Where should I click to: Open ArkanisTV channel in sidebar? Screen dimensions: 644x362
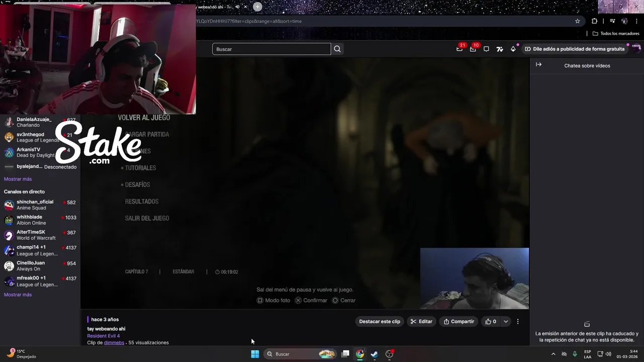(40, 152)
